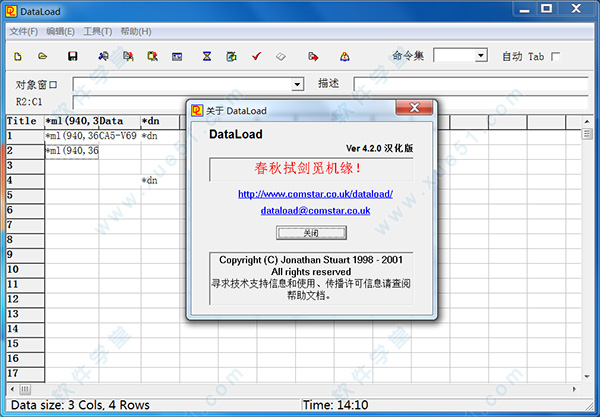Click horizontal scrollbar right arrow
600x417 pixels.
tap(574, 389)
